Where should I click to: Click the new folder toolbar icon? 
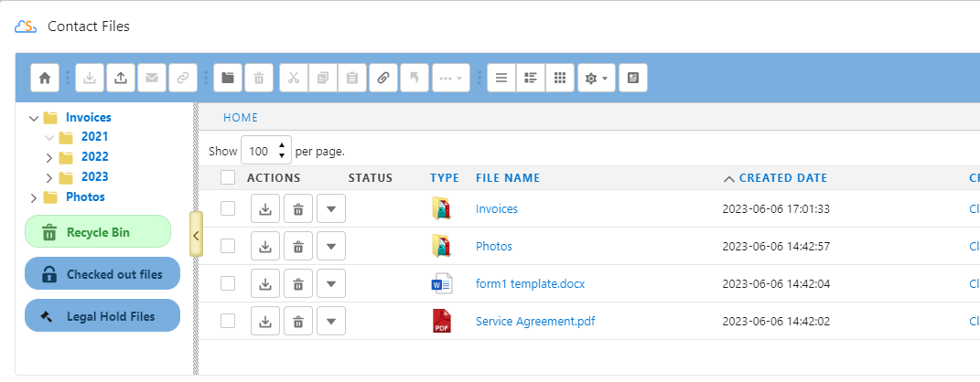[x=228, y=79]
